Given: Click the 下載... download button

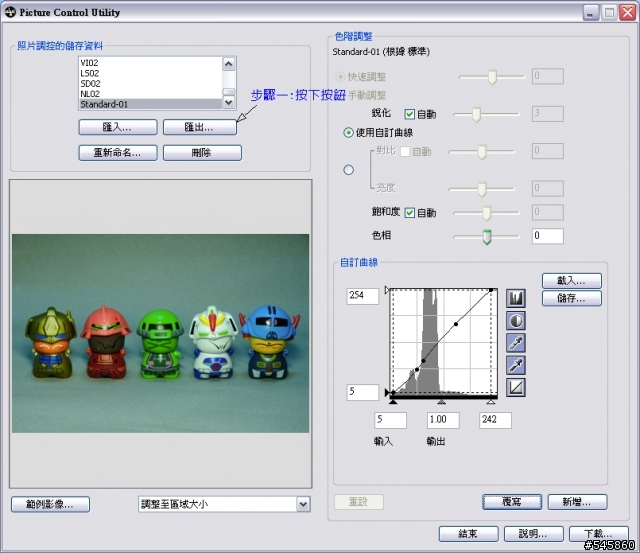Looking at the screenshot, I should pos(598,534).
